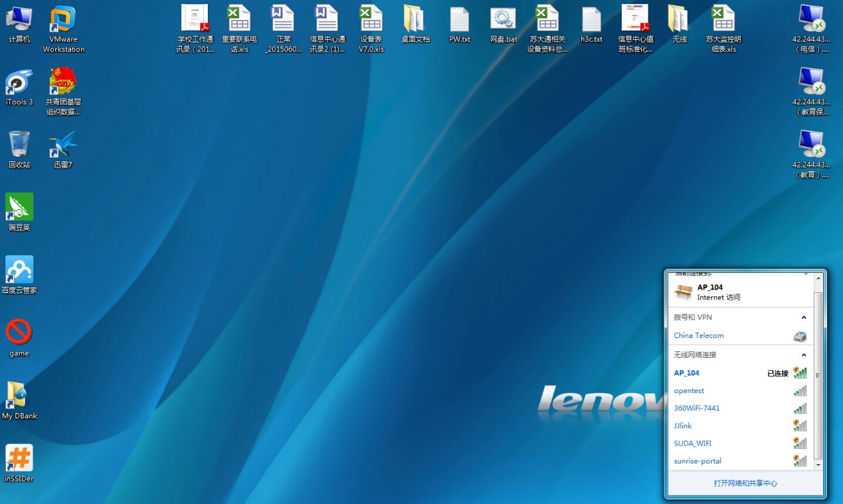Click the 计算机 computer icon
The width and height of the screenshot is (843, 504).
(19, 21)
